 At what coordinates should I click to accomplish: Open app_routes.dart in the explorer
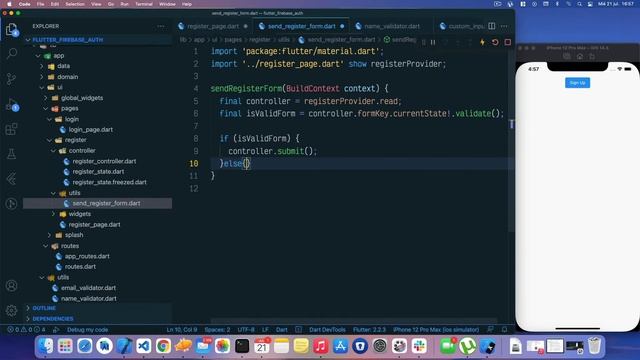click(87, 256)
